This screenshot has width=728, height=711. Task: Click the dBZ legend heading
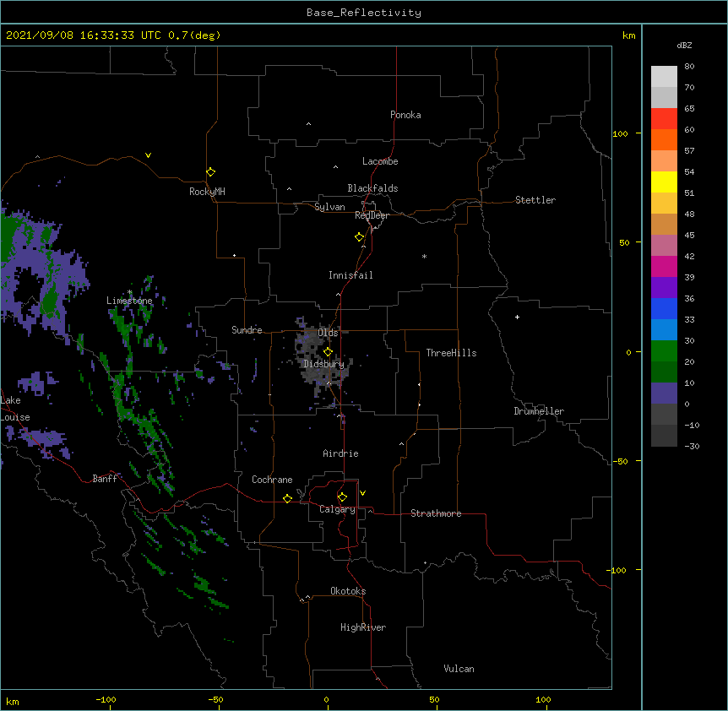(684, 46)
